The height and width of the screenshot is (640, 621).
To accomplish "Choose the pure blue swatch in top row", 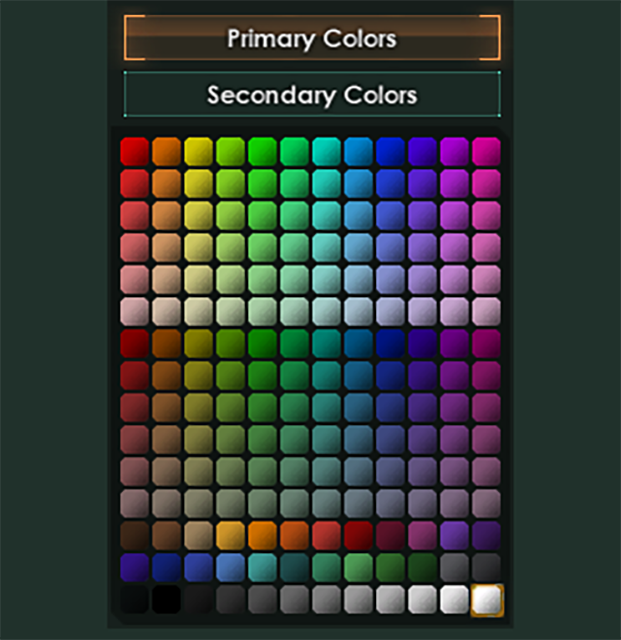I will [x=390, y=151].
